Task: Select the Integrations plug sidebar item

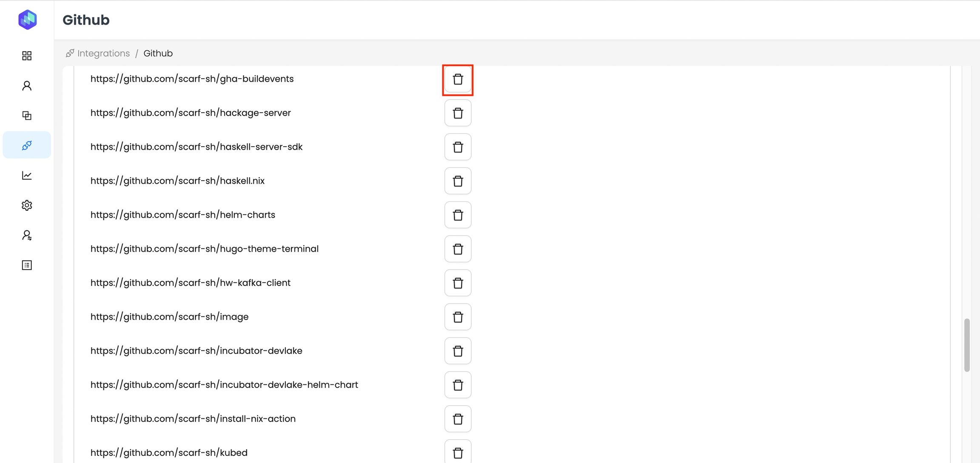Action: (27, 145)
